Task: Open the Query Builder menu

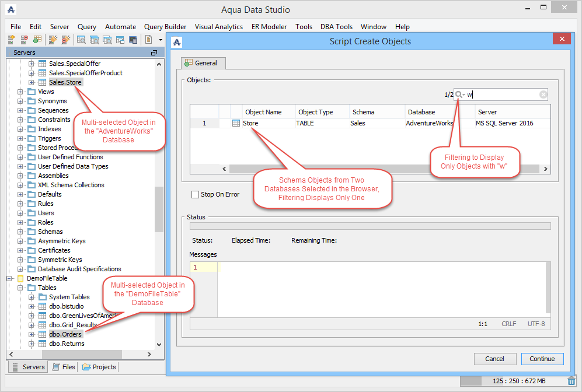Action: (x=165, y=27)
